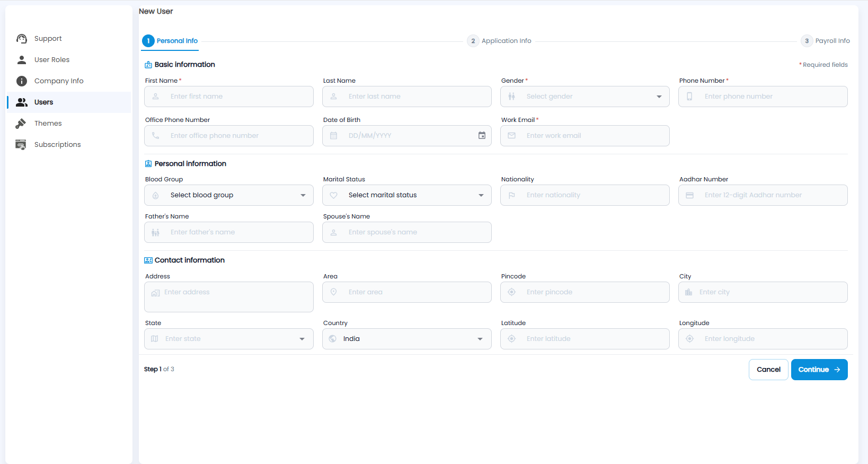Viewport: 868px width, 464px height.
Task: Click the Company Info icon
Action: tap(22, 81)
